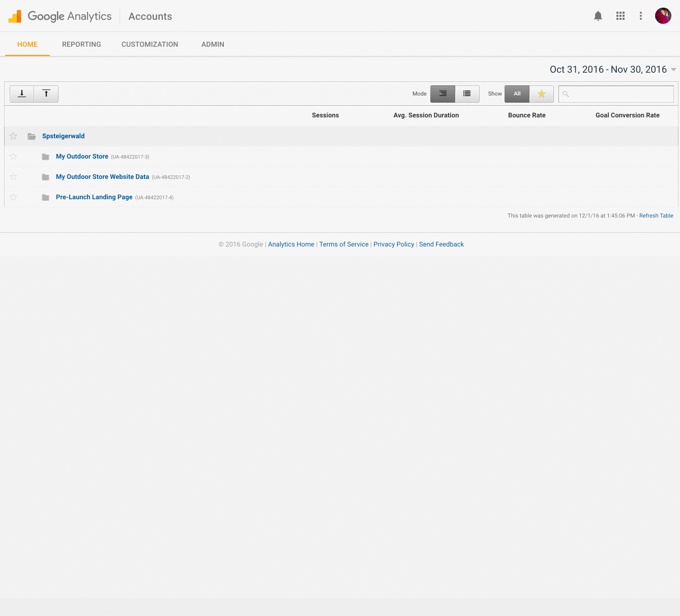Click the account search input field
This screenshot has width=680, height=616.
click(616, 94)
